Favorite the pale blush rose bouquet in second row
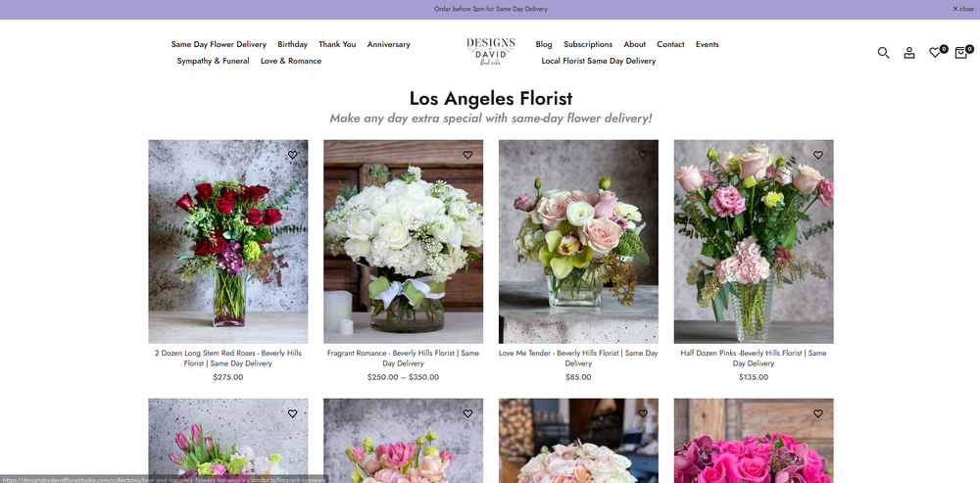Viewport: 980px width, 483px height. (643, 413)
